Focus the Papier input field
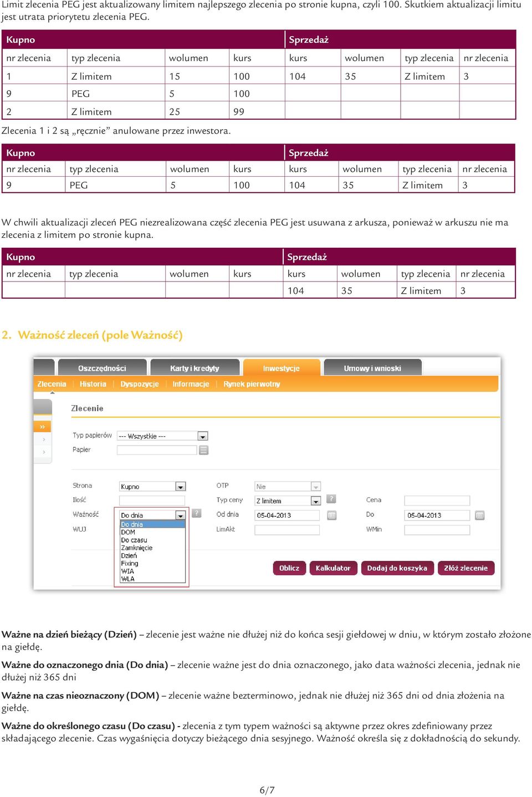The width and height of the screenshot is (532, 797). click(157, 450)
